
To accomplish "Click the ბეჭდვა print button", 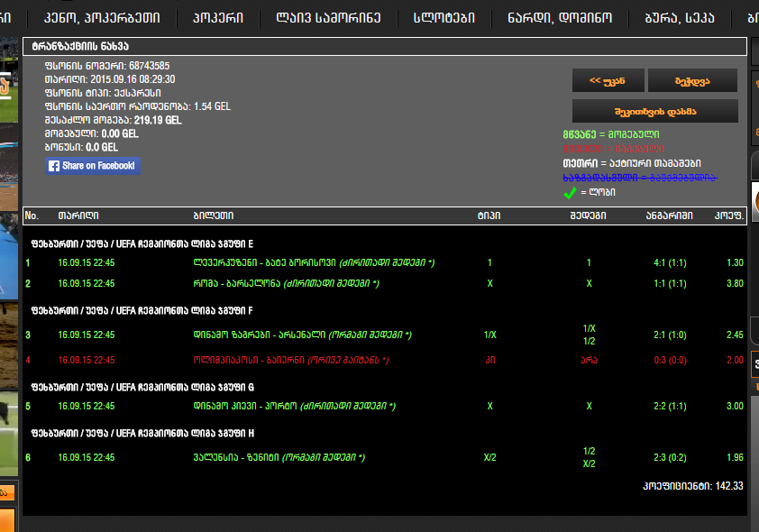I will [x=692, y=80].
